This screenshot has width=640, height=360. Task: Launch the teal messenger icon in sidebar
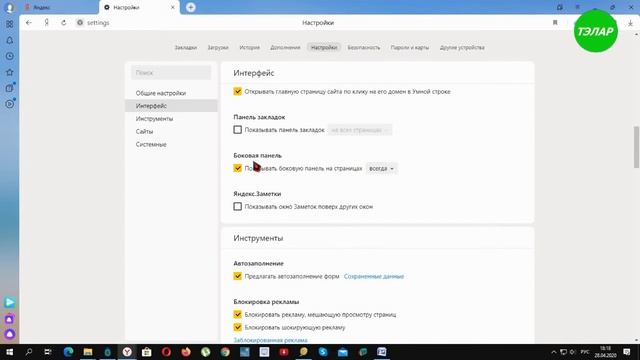9,302
